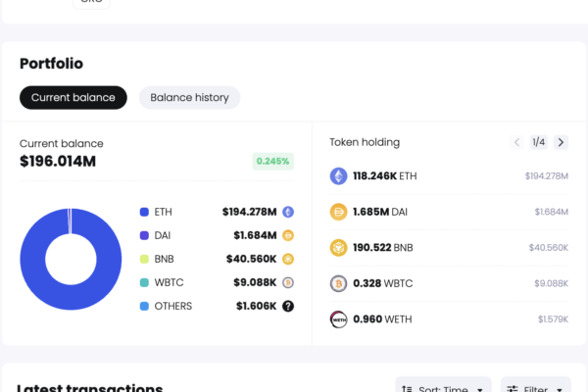Click the 0.960 WETH holding amount
Viewport: 588px width, 392px height.
382,319
